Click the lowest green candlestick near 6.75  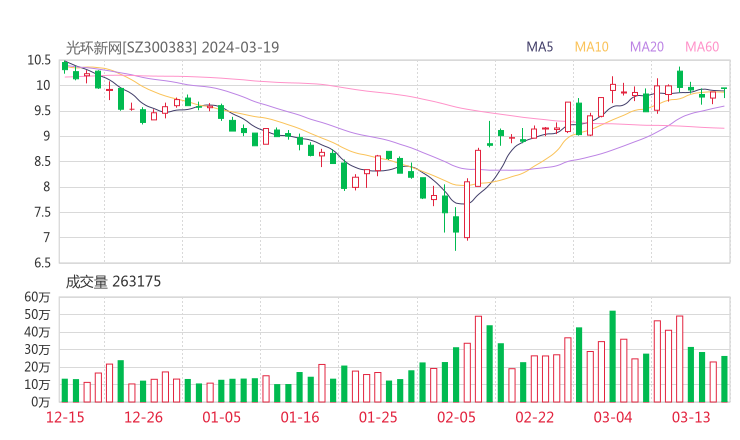click(455, 229)
